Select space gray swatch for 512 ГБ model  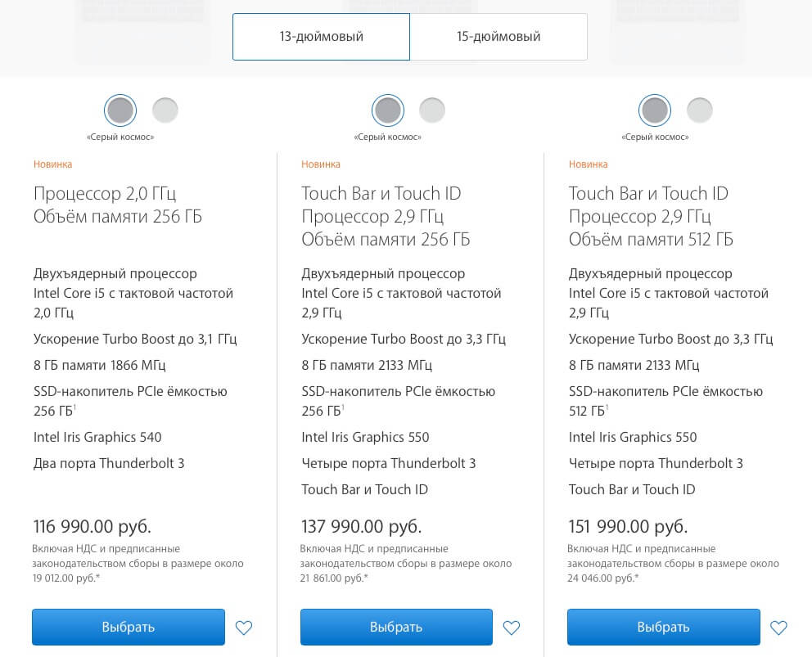[655, 110]
